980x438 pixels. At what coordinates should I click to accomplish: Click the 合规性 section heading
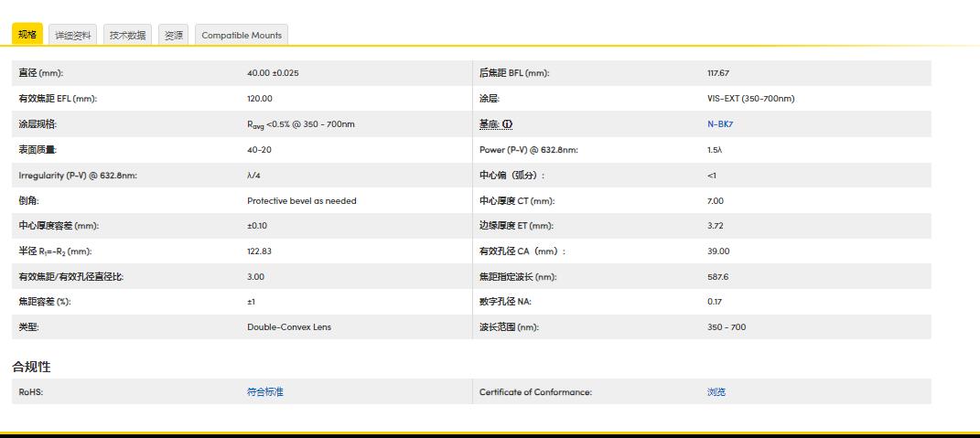point(31,367)
